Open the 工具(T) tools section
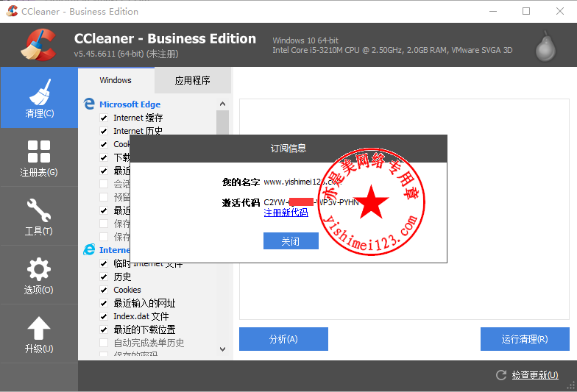The height and width of the screenshot is (392, 577). point(39,216)
